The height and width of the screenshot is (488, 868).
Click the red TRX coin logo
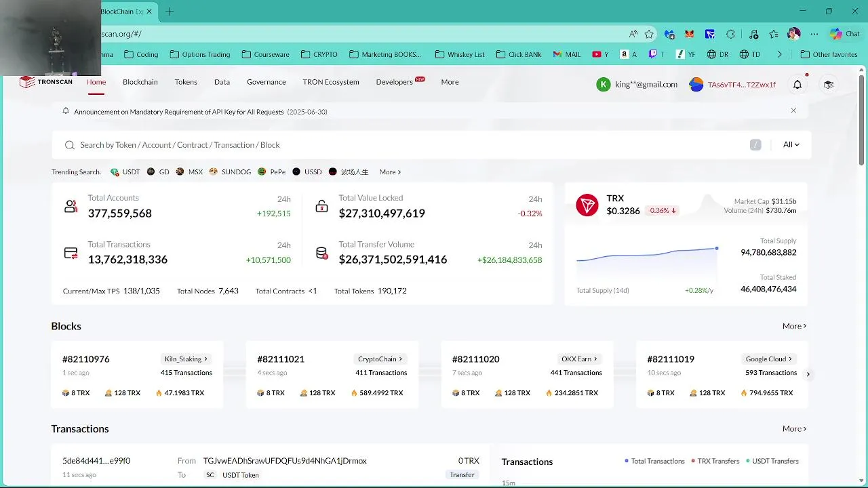pyautogui.click(x=587, y=205)
